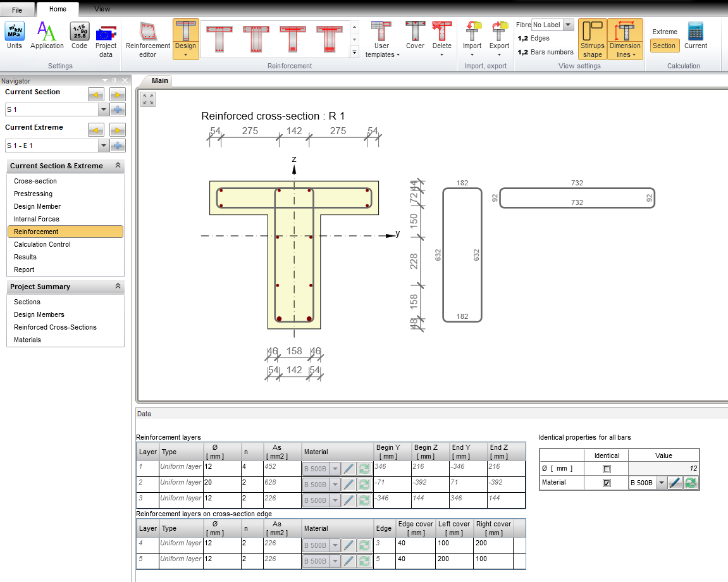This screenshot has width=728, height=582.
Task: Collapse the Project Summary panel
Action: pyautogui.click(x=118, y=287)
